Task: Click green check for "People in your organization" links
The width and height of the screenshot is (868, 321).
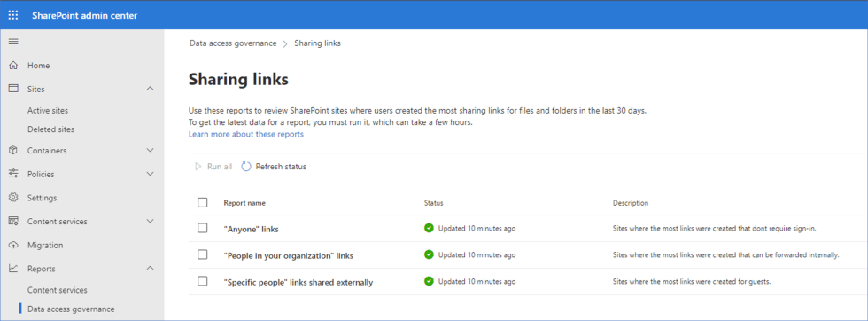Action: point(429,254)
